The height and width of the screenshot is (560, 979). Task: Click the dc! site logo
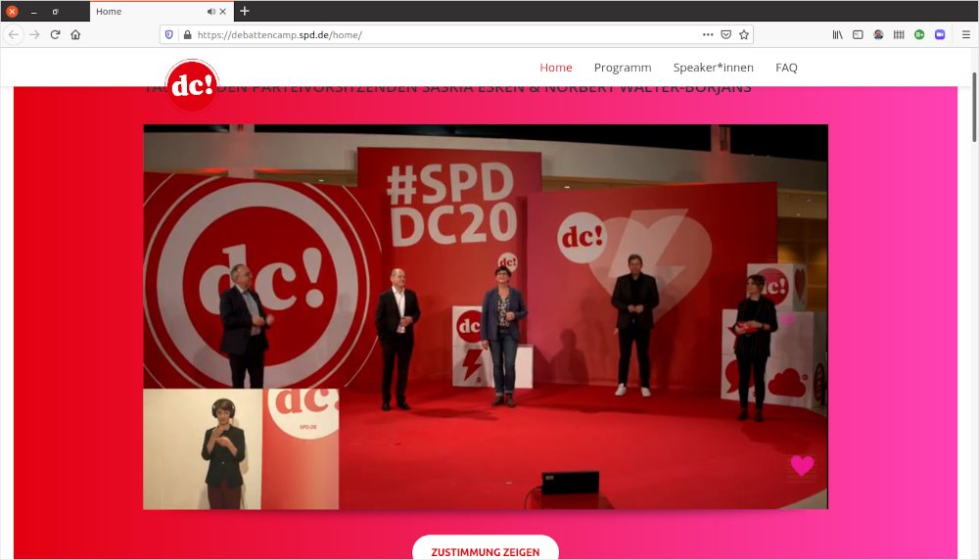point(192,85)
